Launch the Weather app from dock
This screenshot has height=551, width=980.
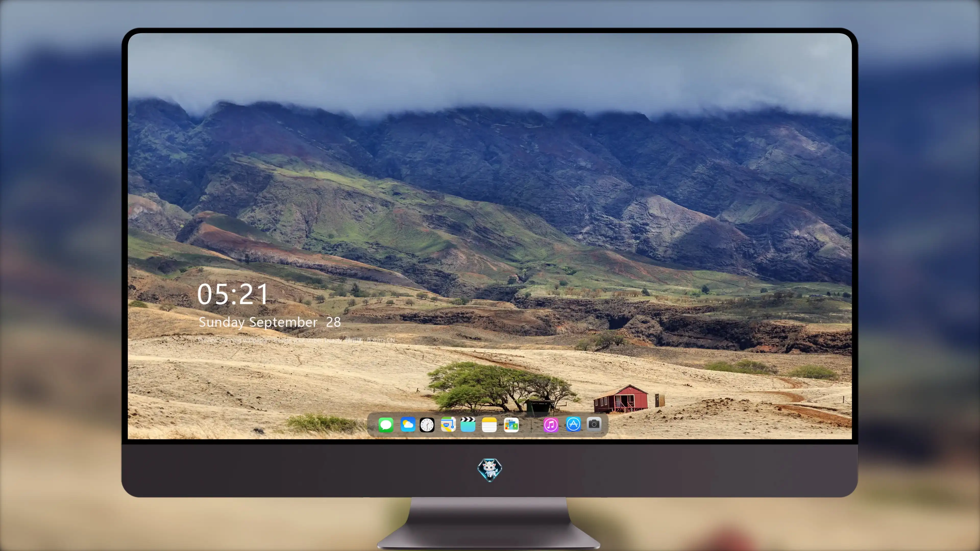(x=408, y=424)
